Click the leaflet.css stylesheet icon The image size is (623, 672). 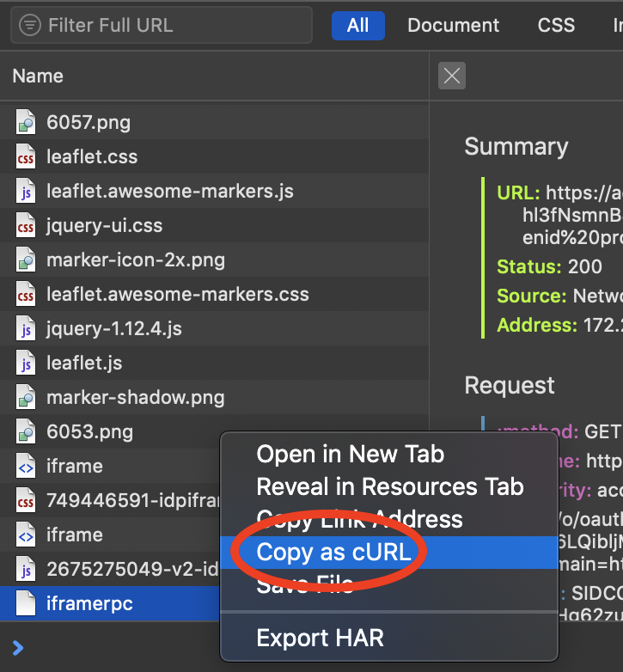pos(26,157)
